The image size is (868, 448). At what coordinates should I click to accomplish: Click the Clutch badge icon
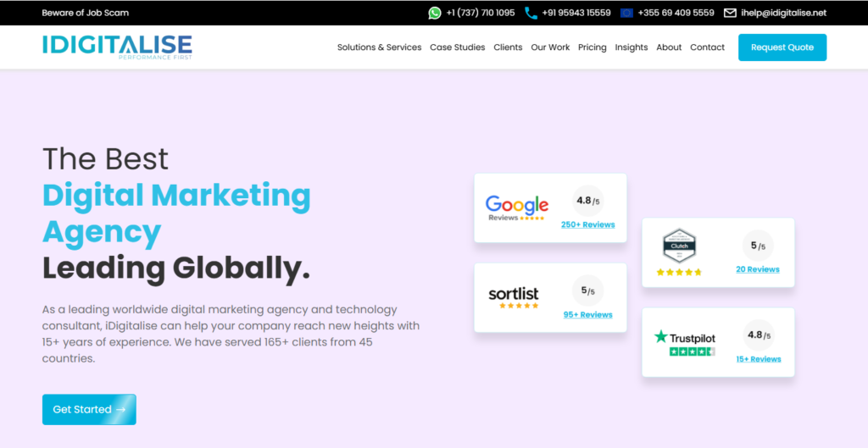pyautogui.click(x=679, y=246)
